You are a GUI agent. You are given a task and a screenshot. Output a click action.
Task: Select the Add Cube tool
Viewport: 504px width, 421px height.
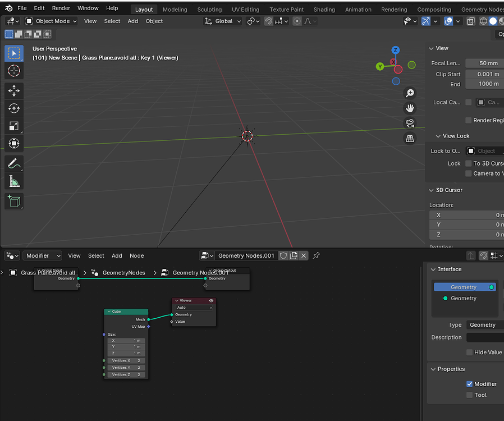pos(14,201)
